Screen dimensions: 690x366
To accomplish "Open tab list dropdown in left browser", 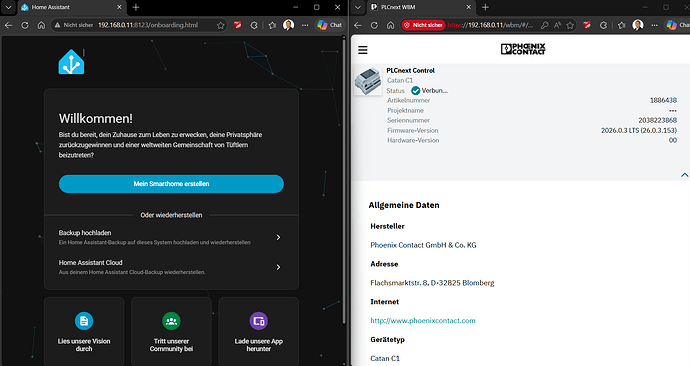I will click(x=8, y=7).
